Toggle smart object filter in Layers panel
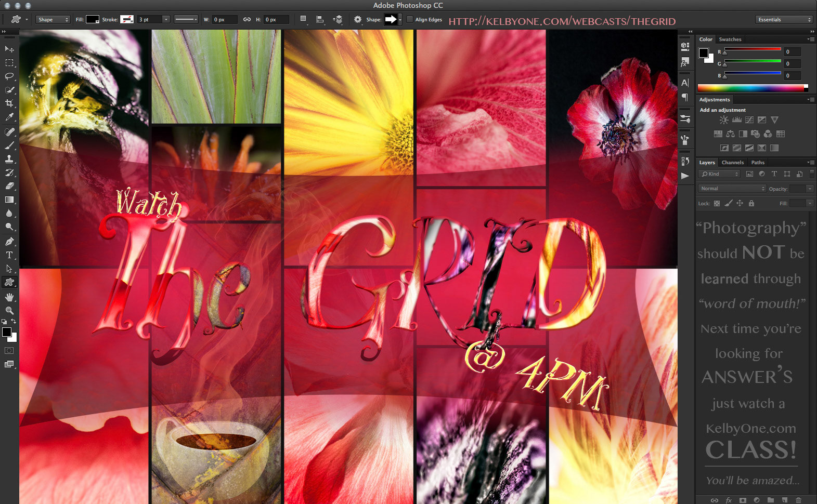Viewport: 817px width, 504px height. coord(799,174)
